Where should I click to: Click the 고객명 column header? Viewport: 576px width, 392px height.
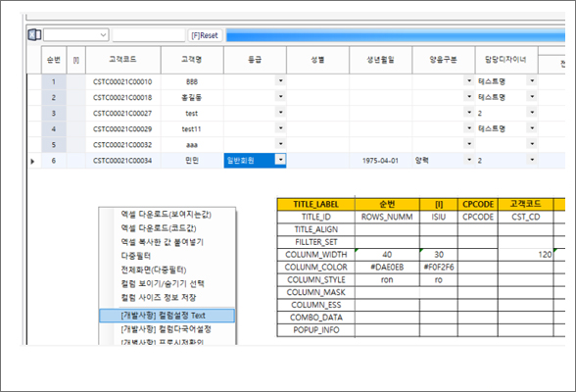coord(192,60)
